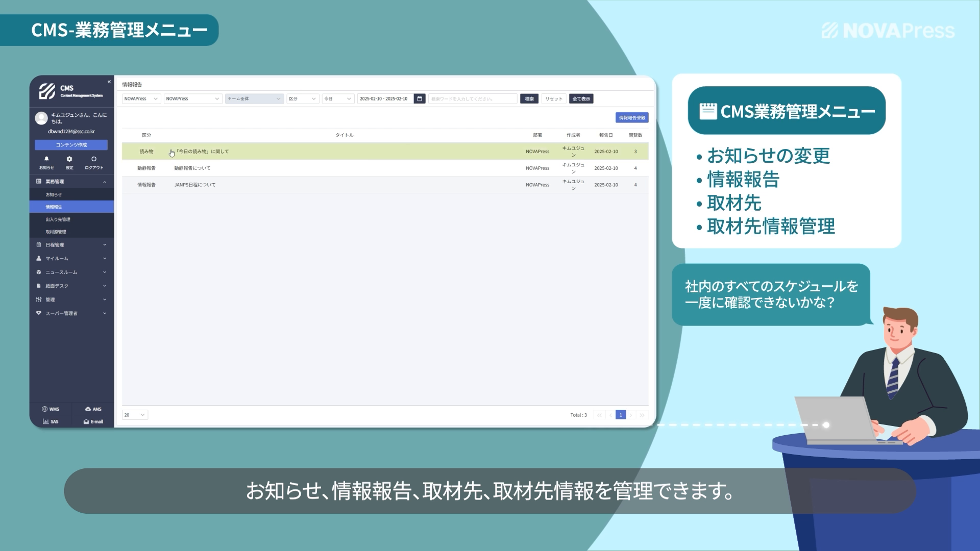Image resolution: width=980 pixels, height=551 pixels.
Task: Go to the last page of results
Action: coord(642,415)
